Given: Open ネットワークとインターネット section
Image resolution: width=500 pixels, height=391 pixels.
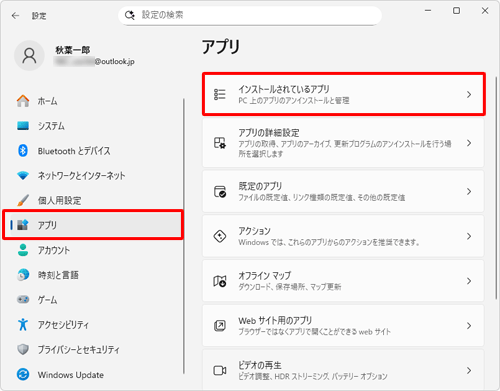Looking at the screenshot, I should tap(95, 175).
